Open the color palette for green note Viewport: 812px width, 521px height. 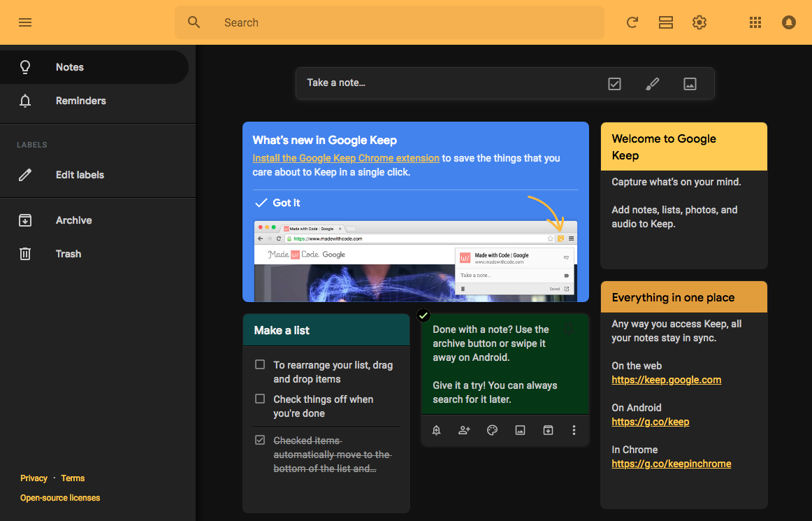pos(493,430)
